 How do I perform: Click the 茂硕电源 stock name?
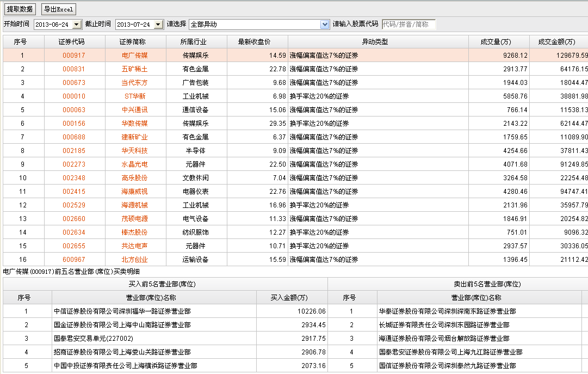[134, 219]
